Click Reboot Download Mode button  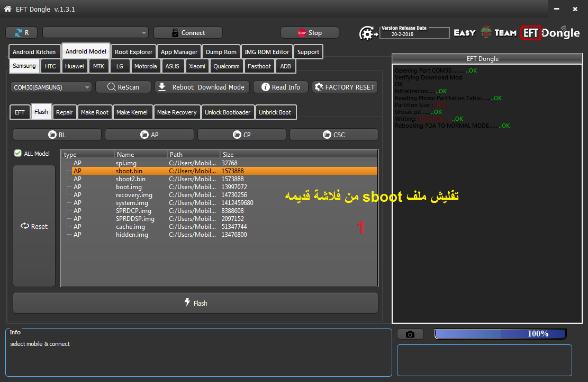click(201, 87)
